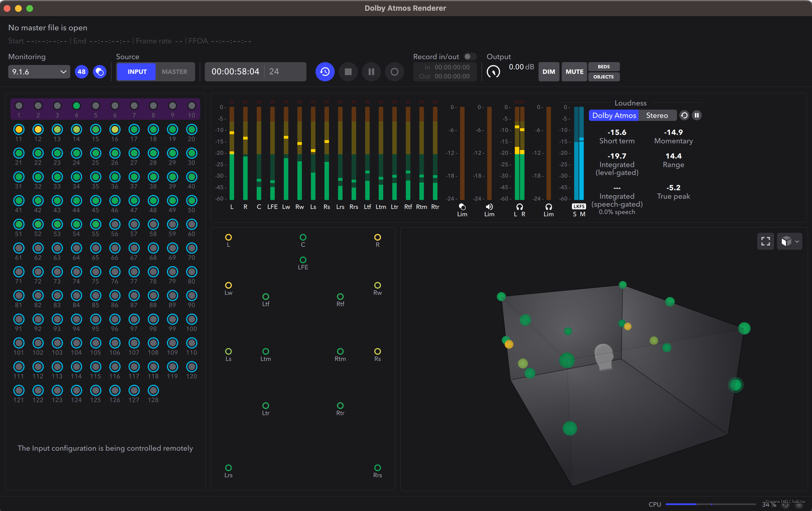Toggle the DIM output button
This screenshot has height=511, width=812.
pyautogui.click(x=549, y=71)
